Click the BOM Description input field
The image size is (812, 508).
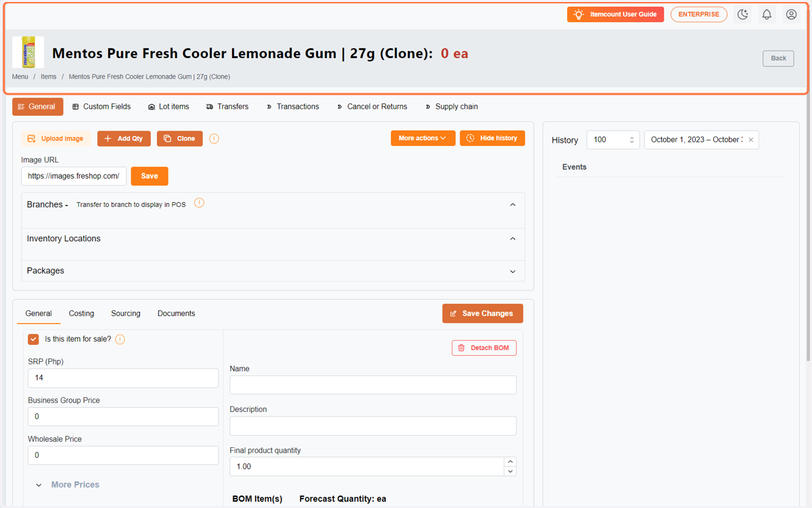click(373, 425)
